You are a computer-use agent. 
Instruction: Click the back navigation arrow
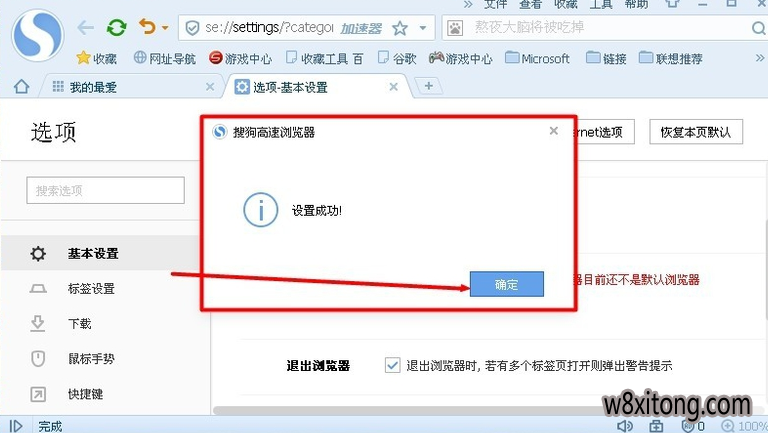(x=86, y=28)
